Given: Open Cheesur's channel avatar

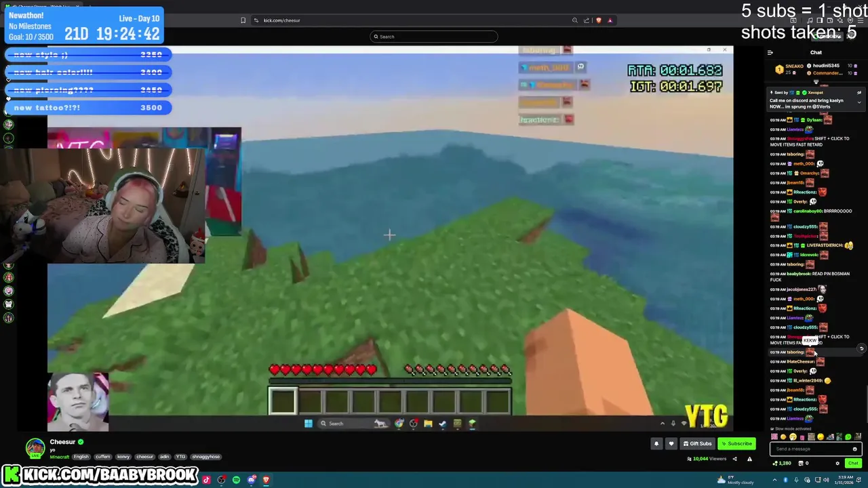Looking at the screenshot, I should point(35,448).
